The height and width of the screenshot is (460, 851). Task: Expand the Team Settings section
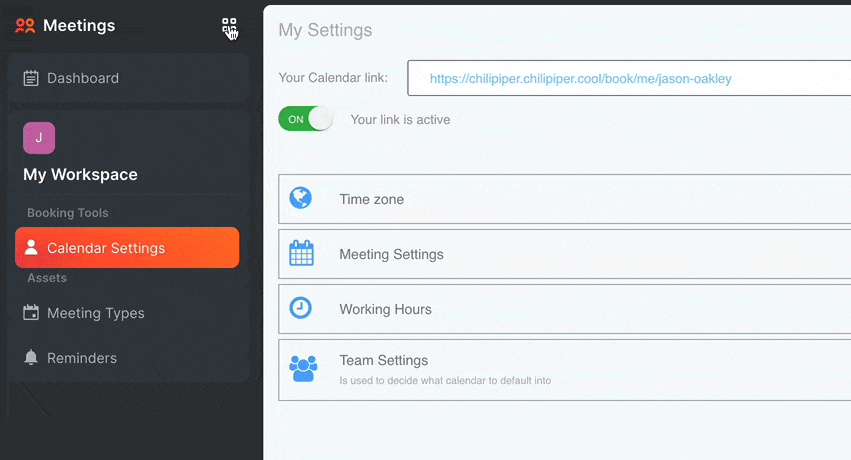564,370
